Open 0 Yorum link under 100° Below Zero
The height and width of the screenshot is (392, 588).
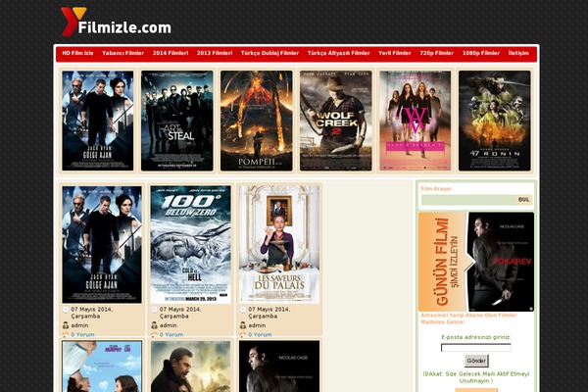click(x=171, y=334)
